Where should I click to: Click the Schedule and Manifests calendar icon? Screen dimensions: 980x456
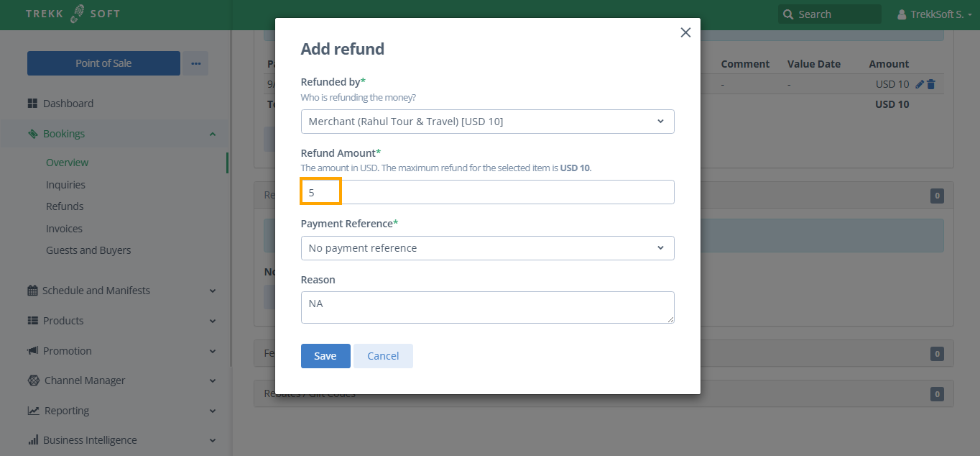(32, 291)
